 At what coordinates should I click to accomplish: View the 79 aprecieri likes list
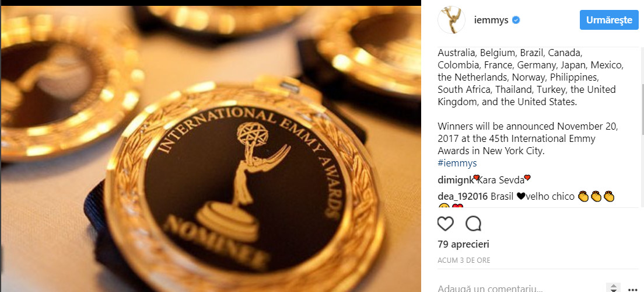(463, 244)
